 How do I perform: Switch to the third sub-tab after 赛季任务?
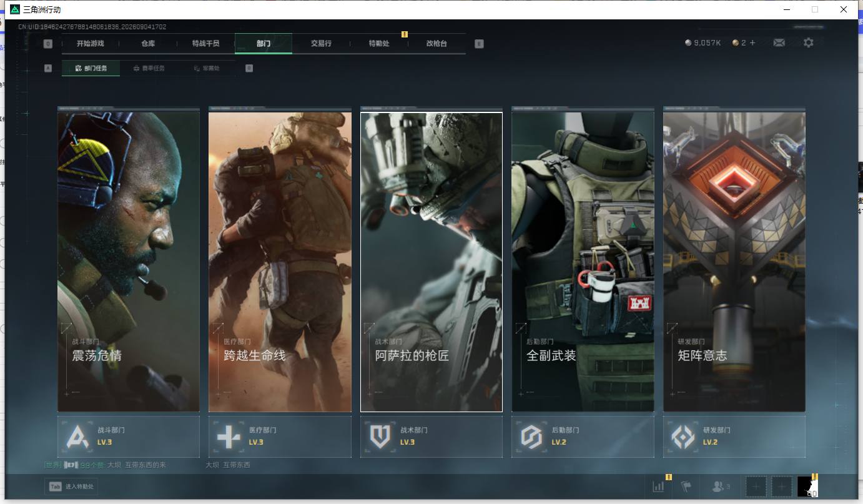click(207, 68)
